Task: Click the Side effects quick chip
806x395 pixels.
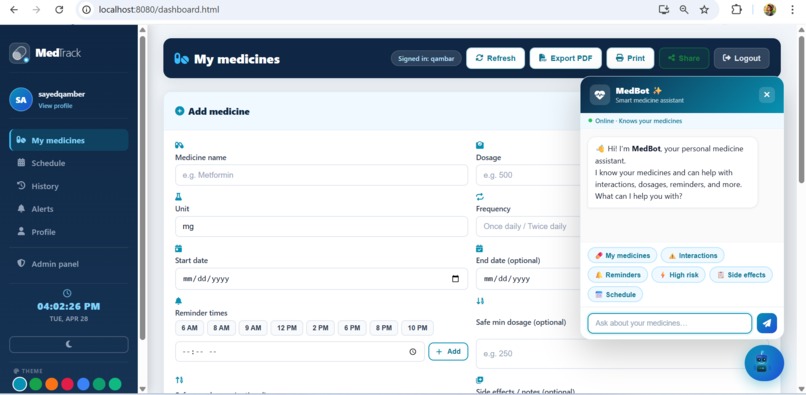Action: tap(741, 275)
